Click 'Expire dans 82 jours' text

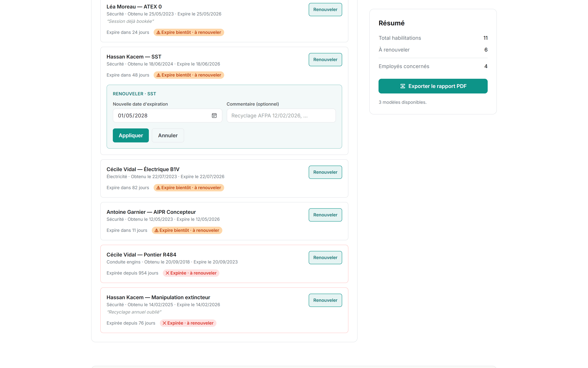pos(128,188)
